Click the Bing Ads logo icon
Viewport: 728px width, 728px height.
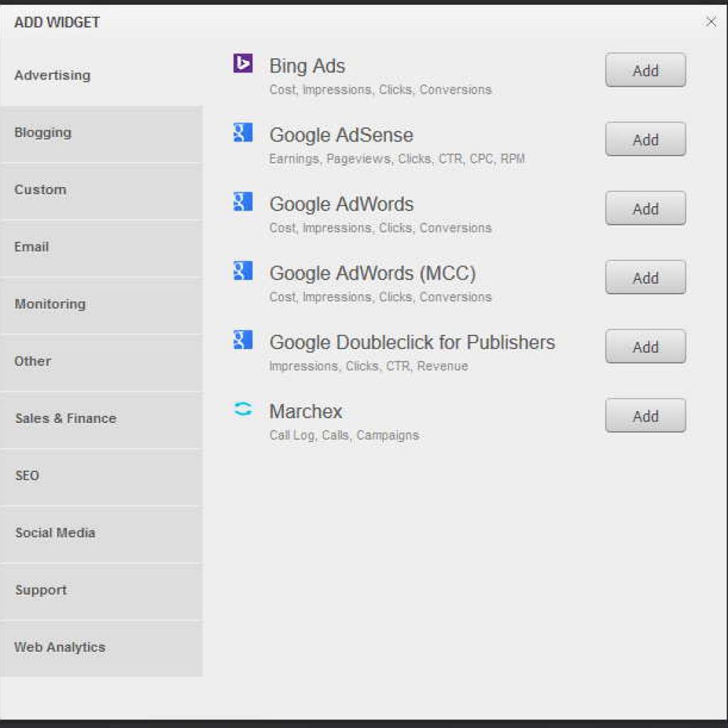[243, 63]
